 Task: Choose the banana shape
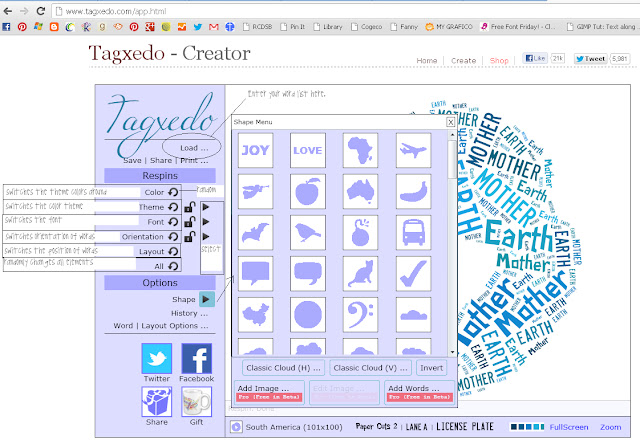point(413,191)
